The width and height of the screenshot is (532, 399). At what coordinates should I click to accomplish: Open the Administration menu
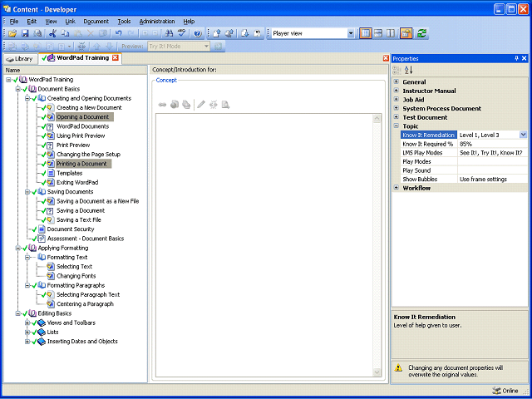(157, 22)
